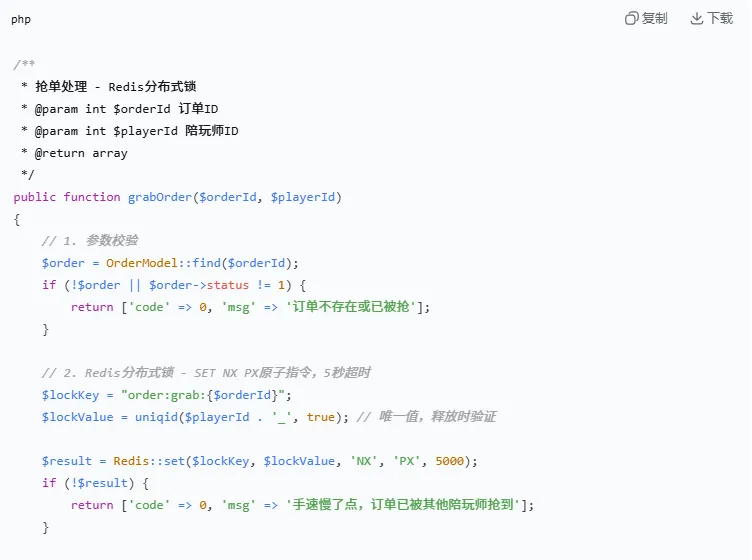Click the comment '// 1. 参数校验'
Viewport: 752px width, 560px height.
(90, 240)
